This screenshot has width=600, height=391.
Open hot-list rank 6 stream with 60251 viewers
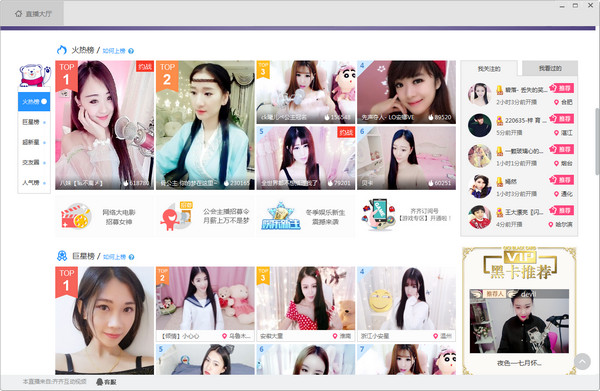(406, 158)
